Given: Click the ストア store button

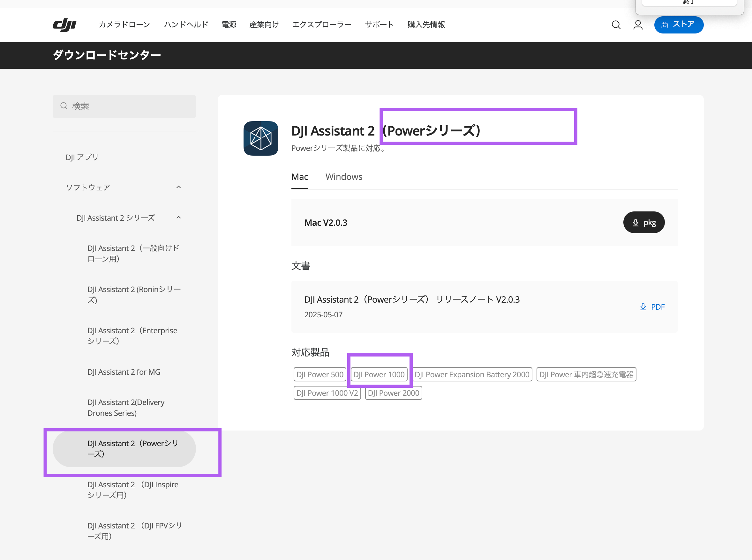Looking at the screenshot, I should (x=679, y=25).
